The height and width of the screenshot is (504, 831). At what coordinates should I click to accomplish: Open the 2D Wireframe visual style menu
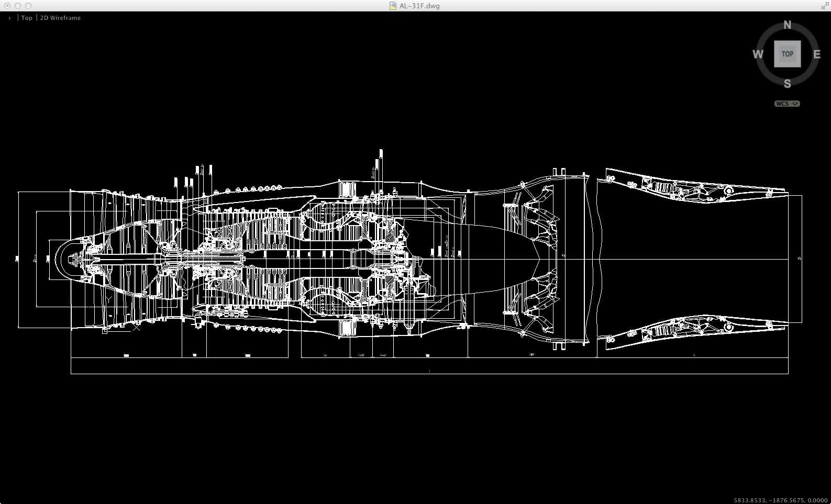click(60, 18)
